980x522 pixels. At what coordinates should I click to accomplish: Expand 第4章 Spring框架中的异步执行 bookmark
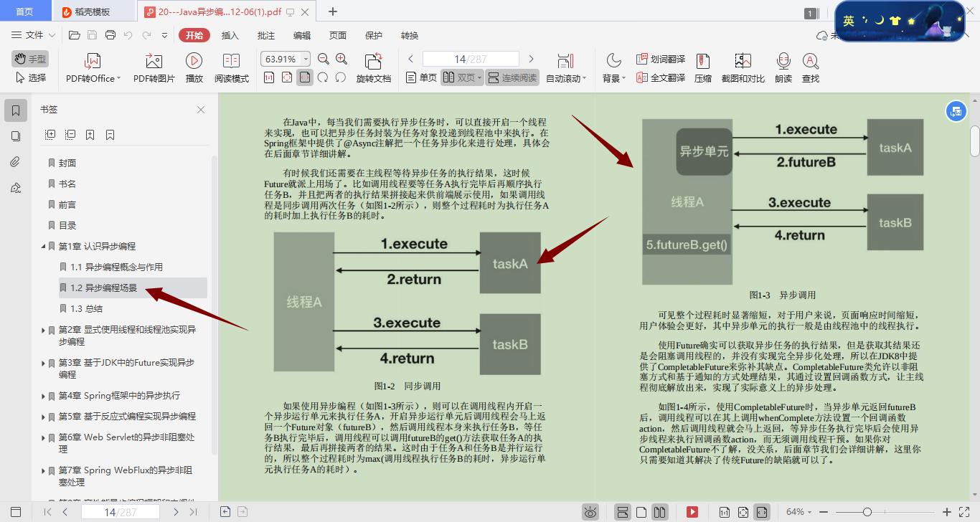click(44, 396)
